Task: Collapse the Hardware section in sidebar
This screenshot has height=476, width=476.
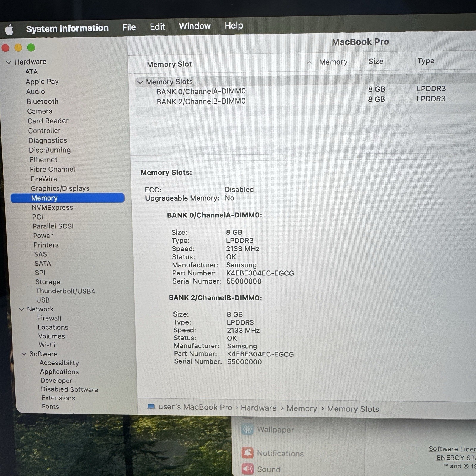Action: coord(9,62)
